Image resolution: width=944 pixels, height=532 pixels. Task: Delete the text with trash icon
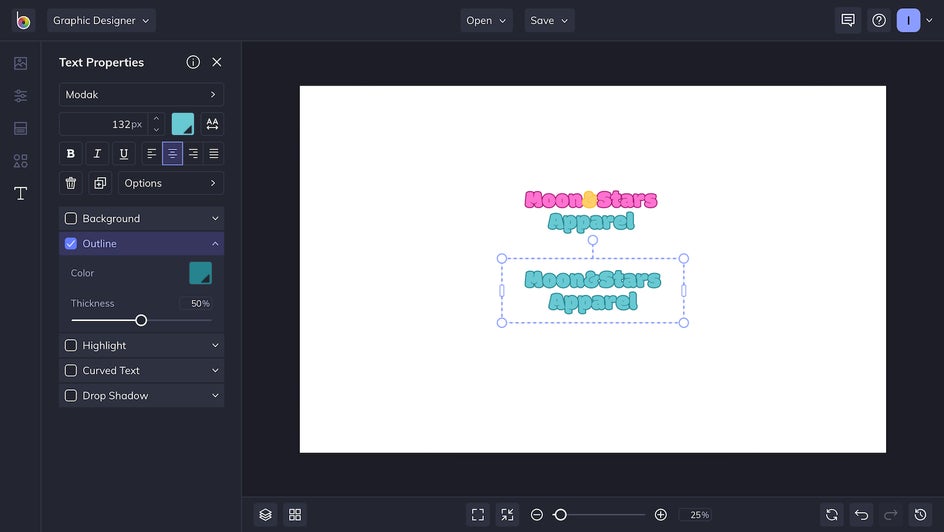pos(70,183)
